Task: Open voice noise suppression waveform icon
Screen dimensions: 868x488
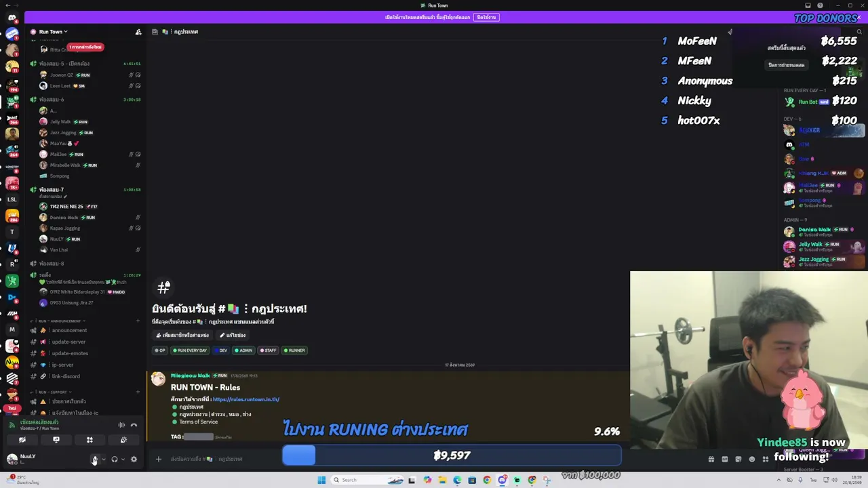Action: pos(121,425)
